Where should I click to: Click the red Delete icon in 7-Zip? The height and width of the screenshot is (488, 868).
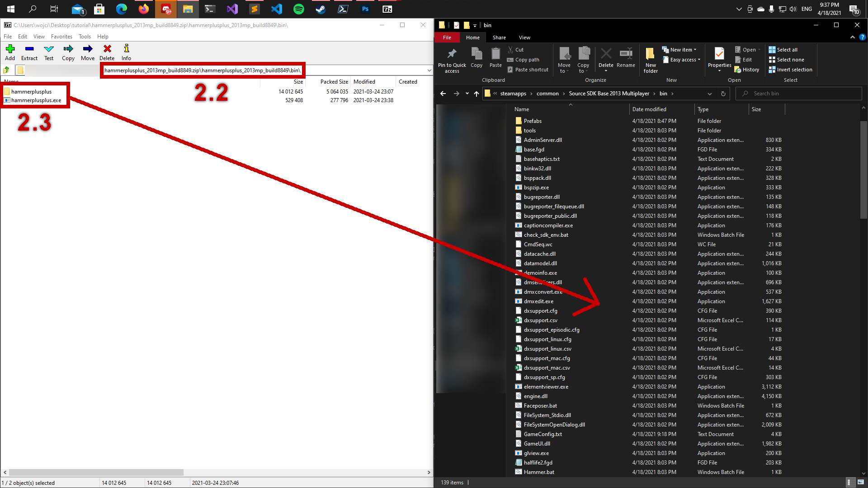(107, 49)
